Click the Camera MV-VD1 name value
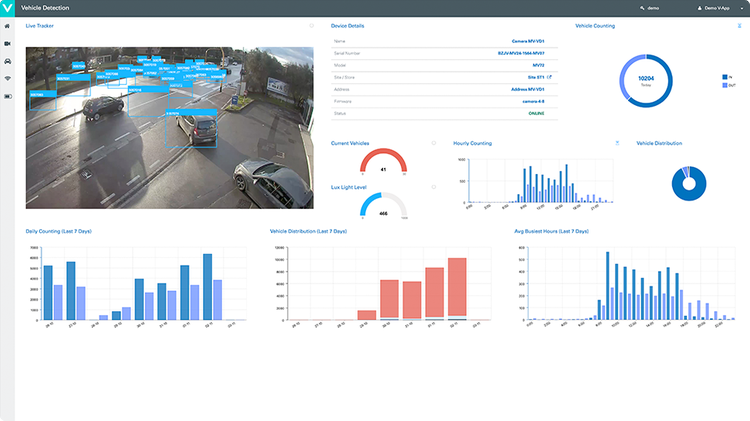This screenshot has width=750, height=421. coord(528,41)
